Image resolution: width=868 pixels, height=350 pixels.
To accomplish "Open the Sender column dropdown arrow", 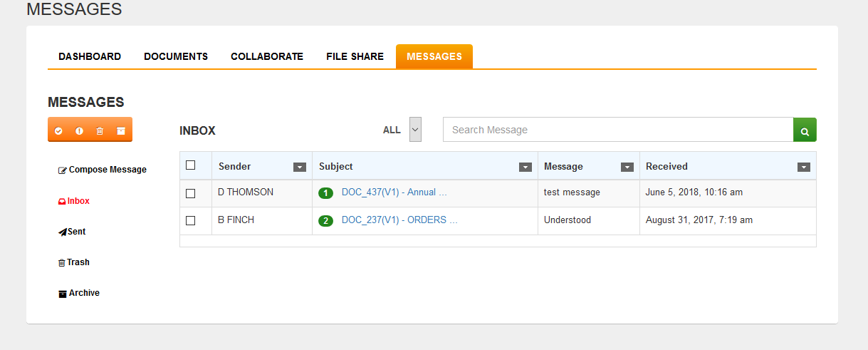I will [x=300, y=167].
